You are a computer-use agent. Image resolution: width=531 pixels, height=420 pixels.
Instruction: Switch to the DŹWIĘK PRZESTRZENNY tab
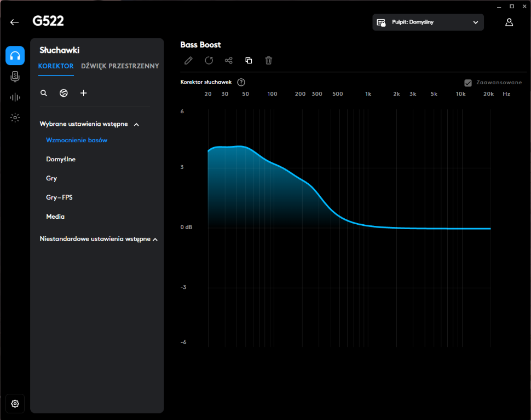click(120, 66)
